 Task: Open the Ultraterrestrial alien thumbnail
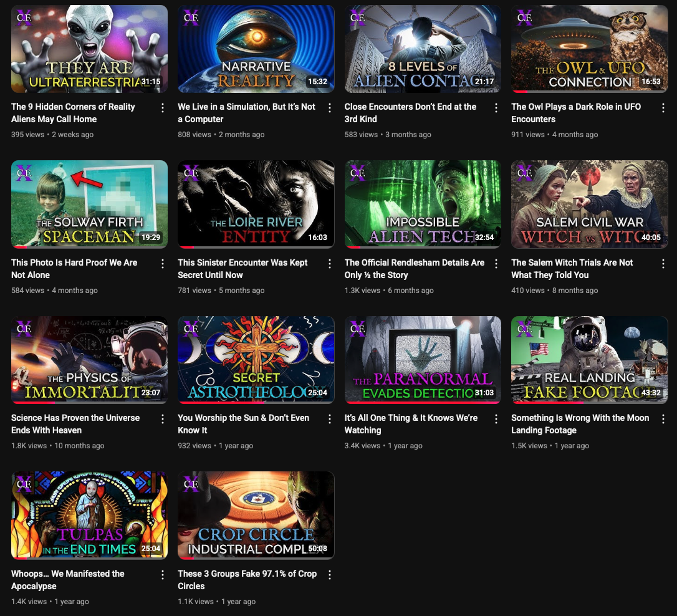coord(89,49)
